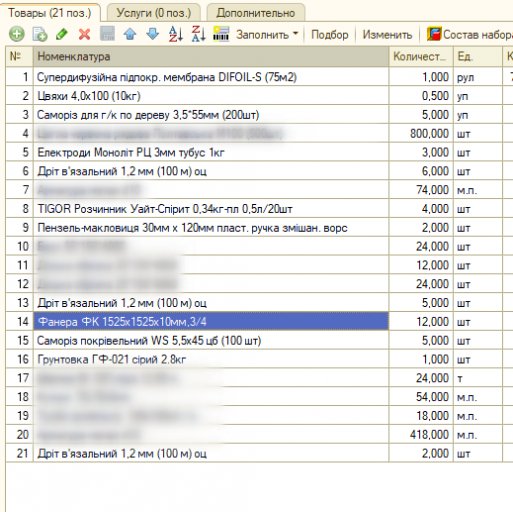Select Дріт в'язальний in row 21
Screen dimensions: 513x512
(211, 453)
